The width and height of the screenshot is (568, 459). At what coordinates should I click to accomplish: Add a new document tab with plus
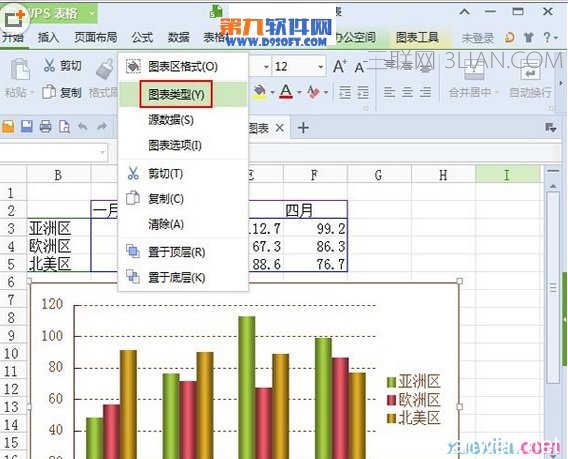pos(303,128)
